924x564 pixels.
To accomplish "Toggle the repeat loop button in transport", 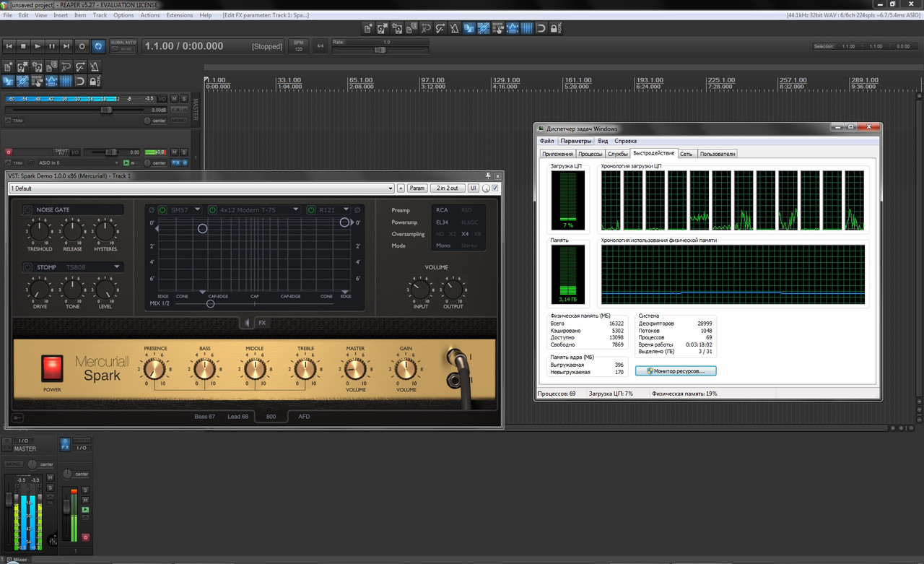I will pos(98,46).
